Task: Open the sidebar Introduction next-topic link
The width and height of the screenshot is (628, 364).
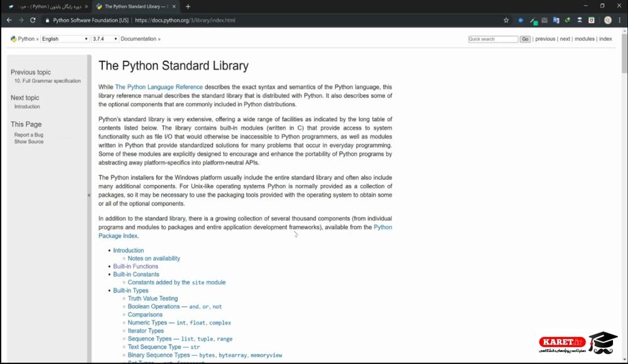Action: pos(27,107)
